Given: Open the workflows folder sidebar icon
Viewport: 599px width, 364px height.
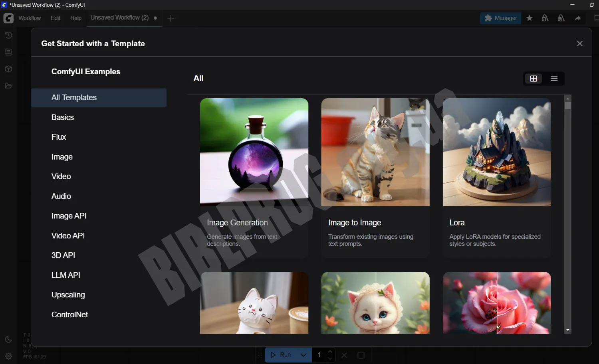Looking at the screenshot, I should 8,86.
